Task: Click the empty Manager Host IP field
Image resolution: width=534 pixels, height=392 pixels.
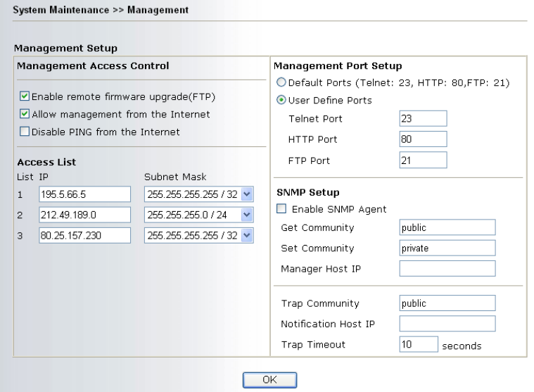Action: click(x=447, y=268)
